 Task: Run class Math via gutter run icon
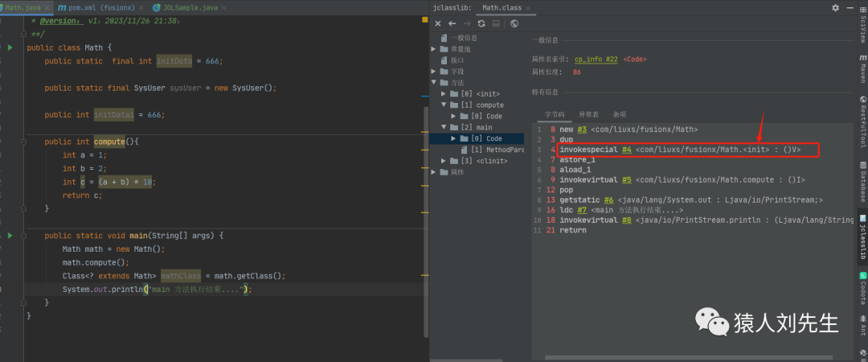point(10,47)
